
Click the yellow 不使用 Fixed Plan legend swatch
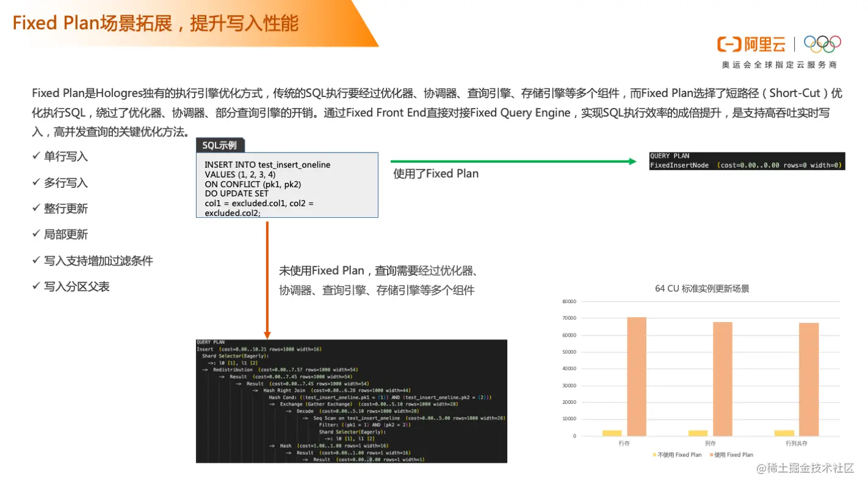[x=655, y=454]
